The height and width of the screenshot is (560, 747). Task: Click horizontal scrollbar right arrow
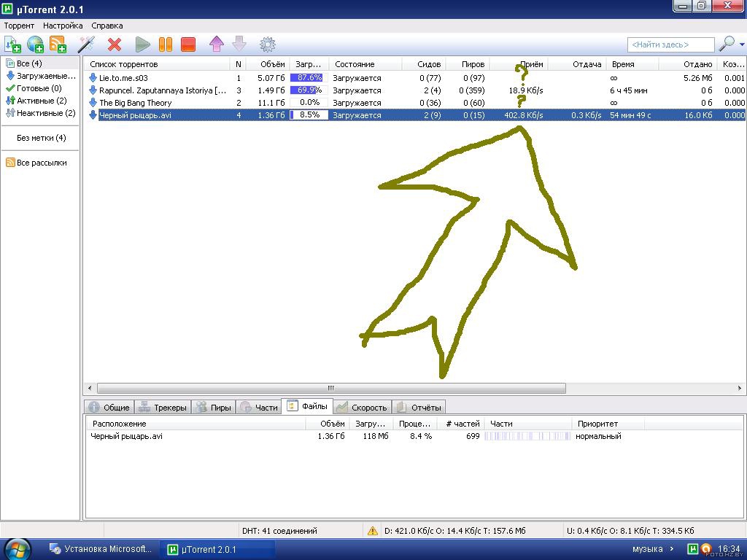tap(740, 388)
